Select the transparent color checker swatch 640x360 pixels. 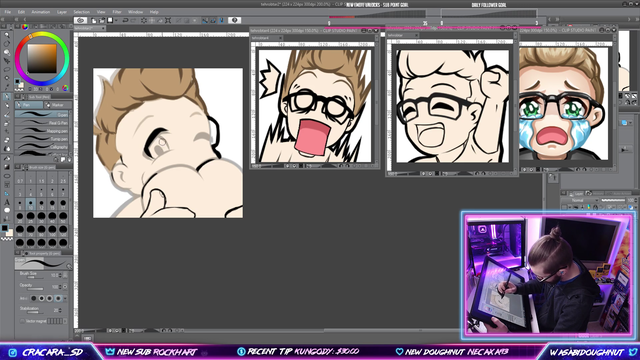7,239
